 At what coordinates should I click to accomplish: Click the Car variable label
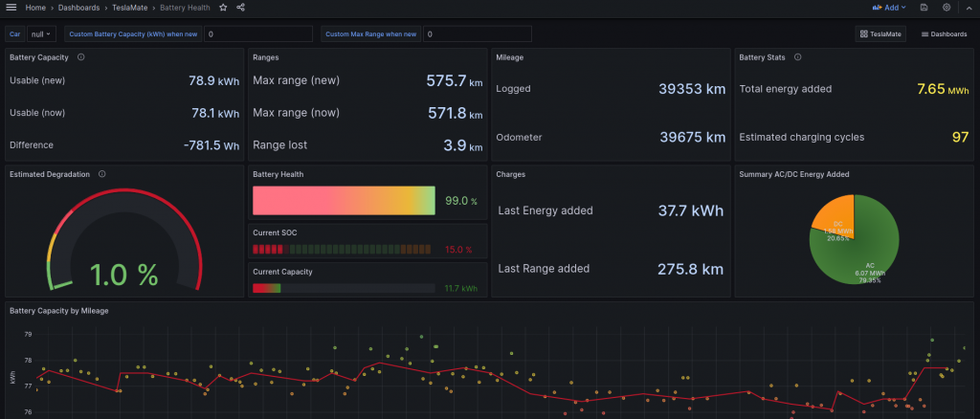click(15, 33)
